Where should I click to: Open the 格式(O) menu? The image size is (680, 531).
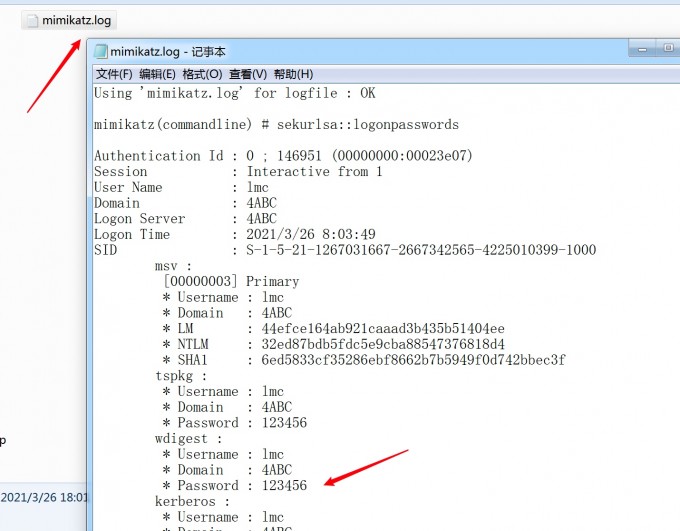(203, 74)
